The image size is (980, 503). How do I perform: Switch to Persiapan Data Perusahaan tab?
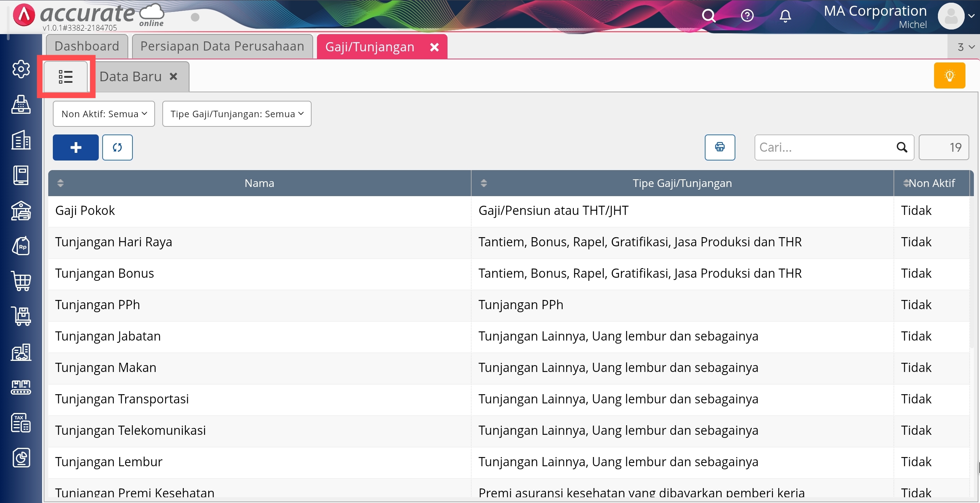coord(222,46)
